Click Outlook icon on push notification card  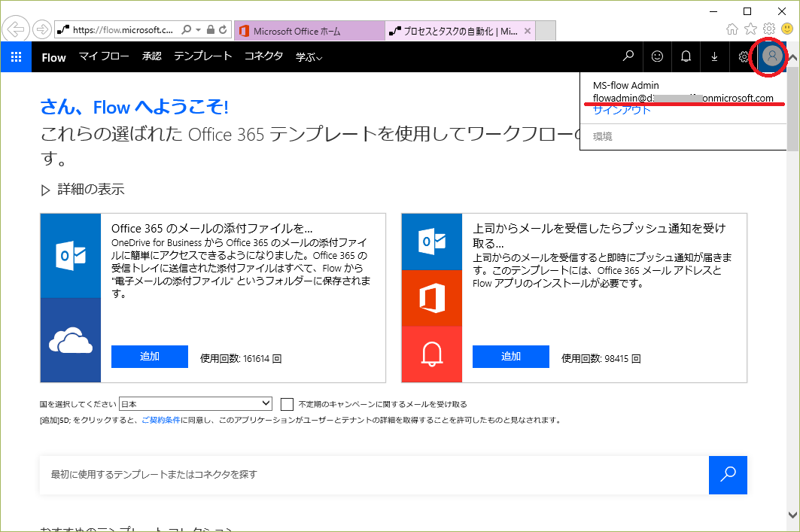pyautogui.click(x=432, y=242)
